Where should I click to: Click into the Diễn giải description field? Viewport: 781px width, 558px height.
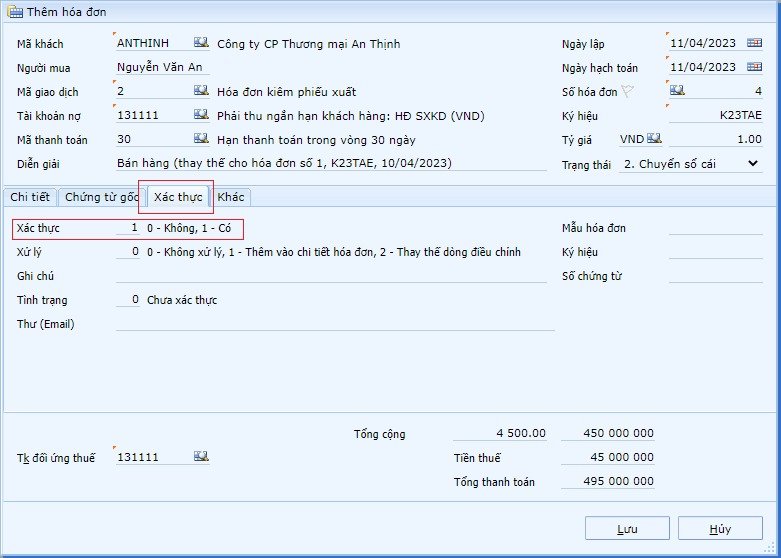[x=331, y=163]
